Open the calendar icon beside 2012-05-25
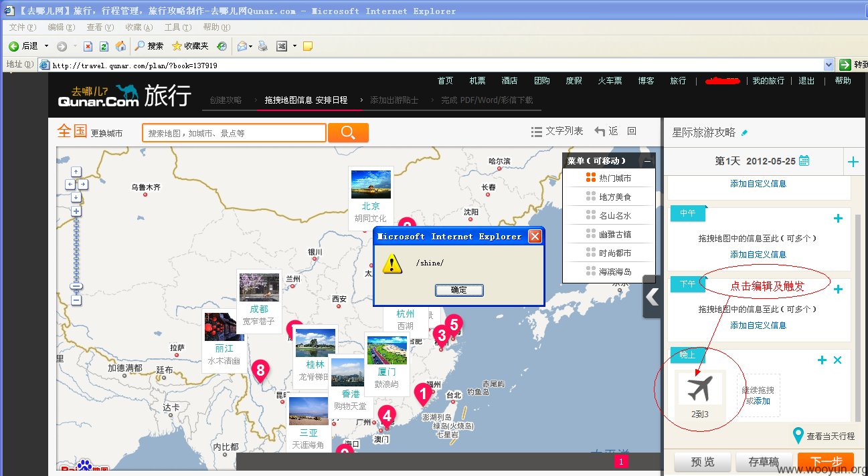This screenshot has width=868, height=476. point(804,160)
